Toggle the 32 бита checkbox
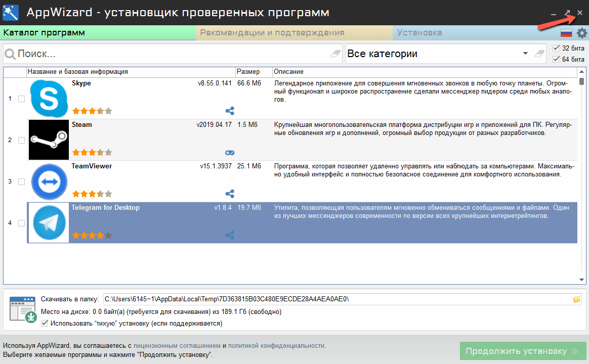 pyautogui.click(x=557, y=48)
